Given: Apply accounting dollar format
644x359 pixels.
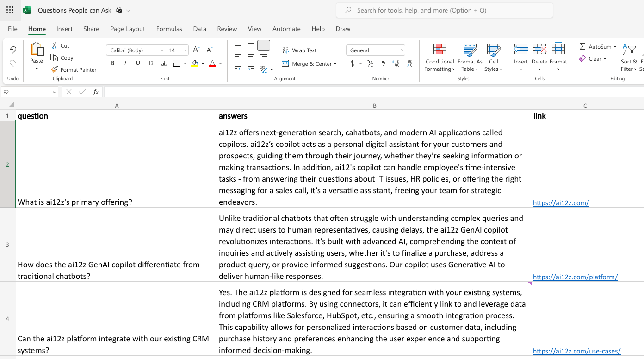Looking at the screenshot, I should pyautogui.click(x=352, y=63).
